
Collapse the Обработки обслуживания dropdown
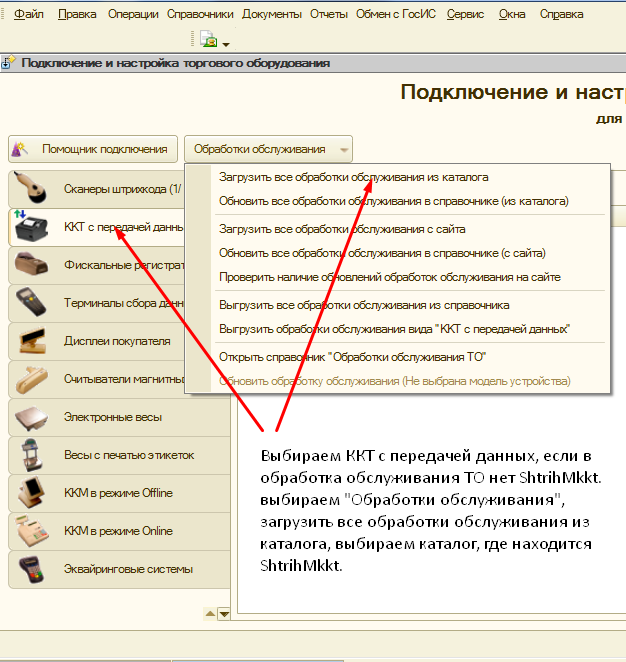(268, 149)
